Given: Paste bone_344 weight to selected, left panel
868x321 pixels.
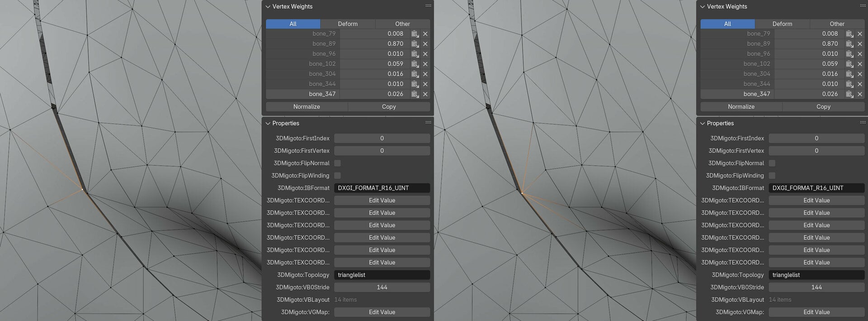Looking at the screenshot, I should (x=415, y=84).
